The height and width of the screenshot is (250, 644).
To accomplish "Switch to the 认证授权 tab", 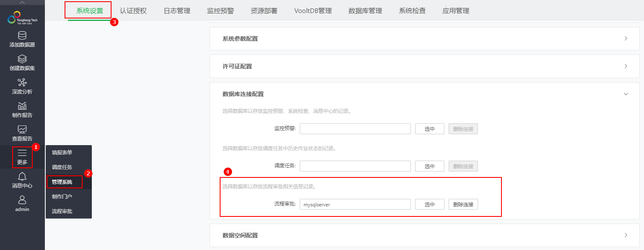I will (x=133, y=10).
